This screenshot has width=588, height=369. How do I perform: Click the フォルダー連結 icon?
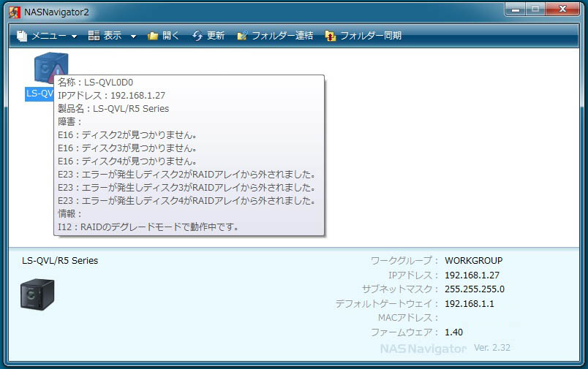pos(242,36)
